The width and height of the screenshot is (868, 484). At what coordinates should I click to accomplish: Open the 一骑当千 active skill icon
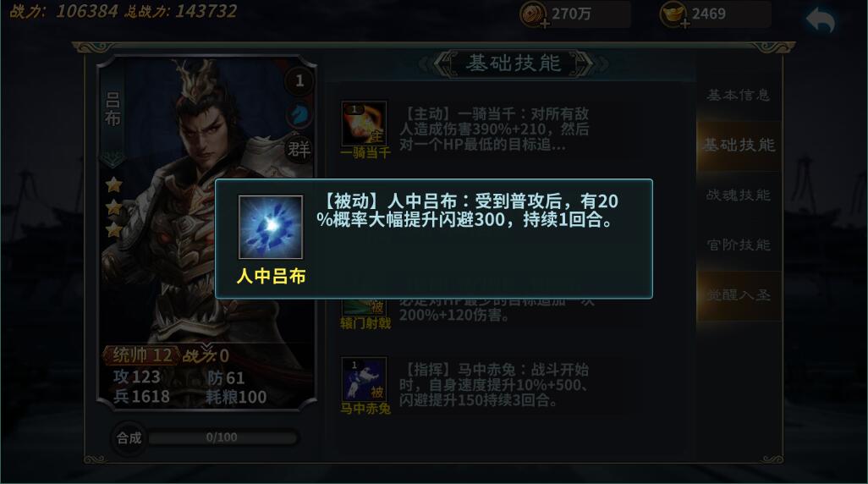tap(364, 123)
